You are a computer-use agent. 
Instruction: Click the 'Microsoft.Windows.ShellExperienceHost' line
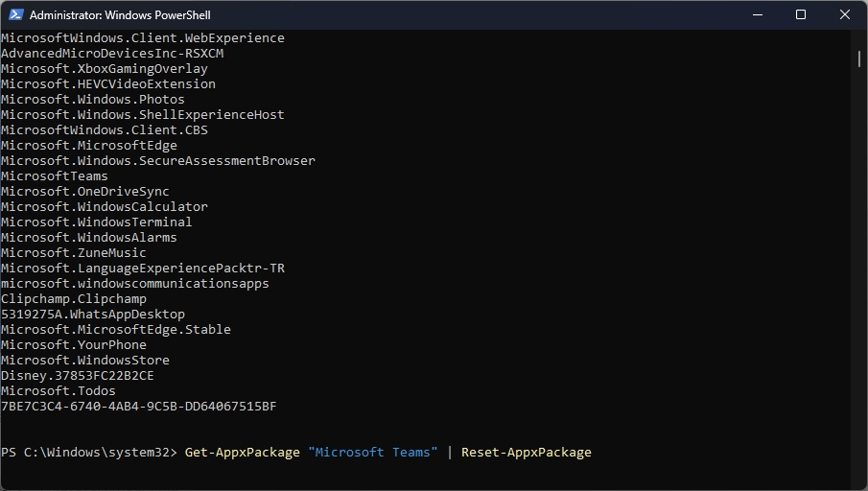pos(143,115)
